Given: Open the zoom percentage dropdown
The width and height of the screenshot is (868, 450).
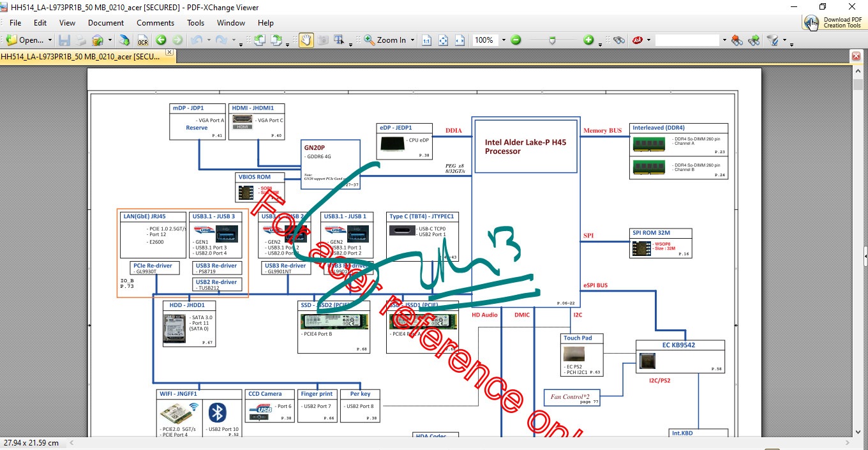Looking at the screenshot, I should (x=503, y=40).
